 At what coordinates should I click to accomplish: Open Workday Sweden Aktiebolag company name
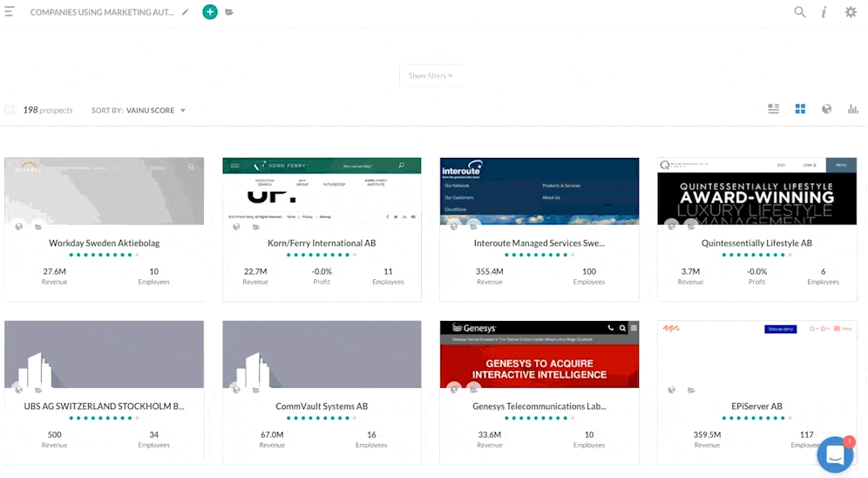(104, 243)
